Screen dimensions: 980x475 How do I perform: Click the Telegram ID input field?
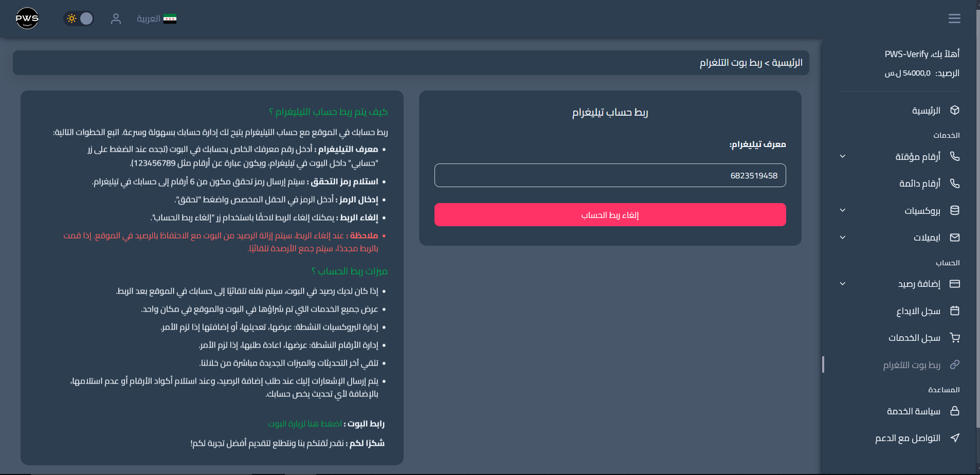(610, 175)
